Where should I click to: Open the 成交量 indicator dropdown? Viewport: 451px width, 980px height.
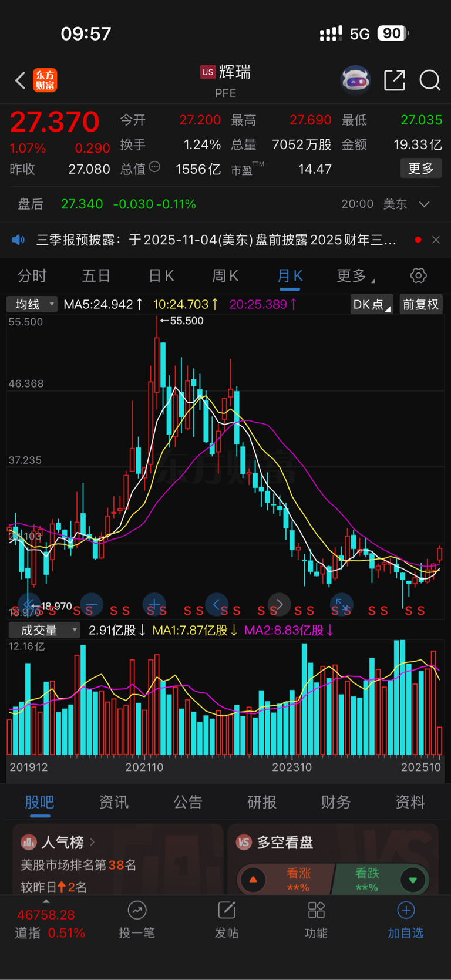coord(45,630)
